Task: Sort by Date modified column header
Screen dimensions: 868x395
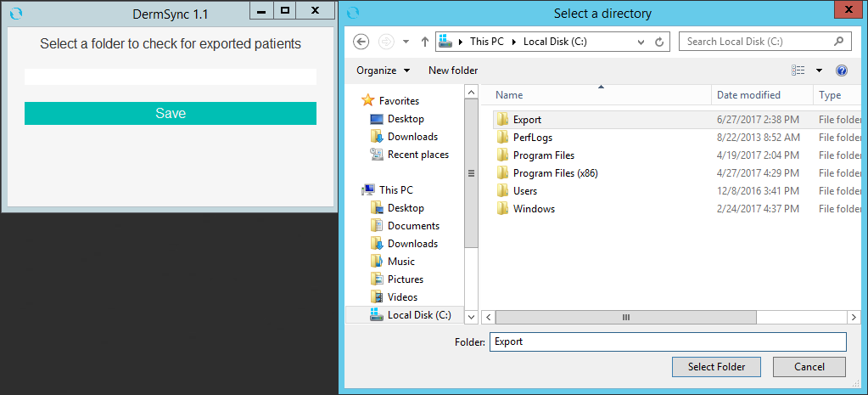Action: [x=748, y=95]
